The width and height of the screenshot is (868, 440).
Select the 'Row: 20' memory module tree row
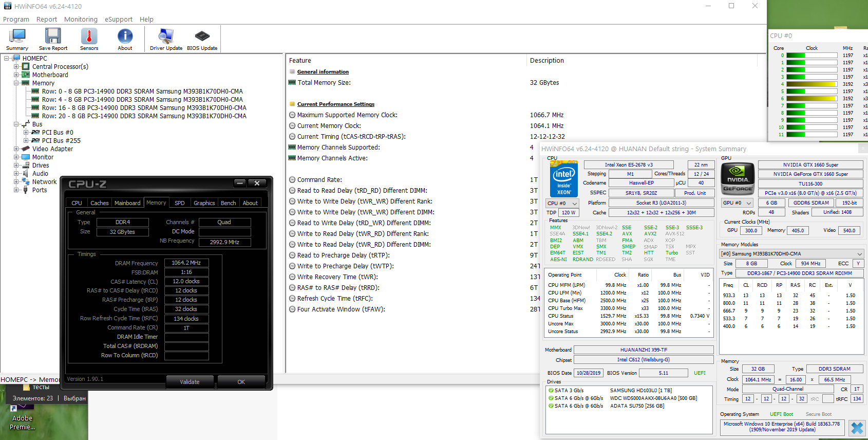[x=144, y=116]
